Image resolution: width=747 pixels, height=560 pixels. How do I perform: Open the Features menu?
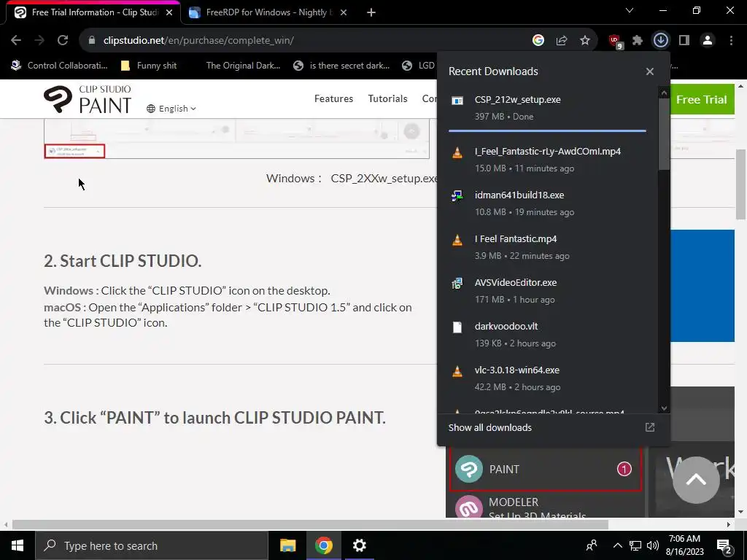click(333, 98)
